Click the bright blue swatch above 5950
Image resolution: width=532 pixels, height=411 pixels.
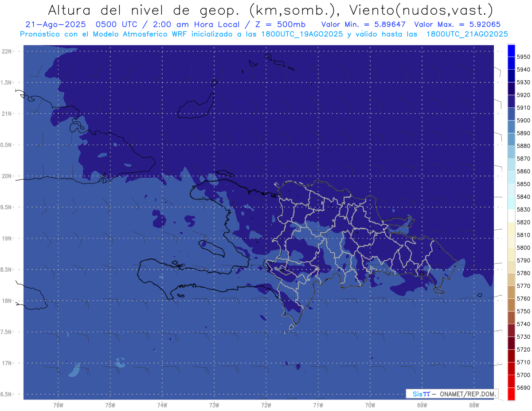click(511, 51)
